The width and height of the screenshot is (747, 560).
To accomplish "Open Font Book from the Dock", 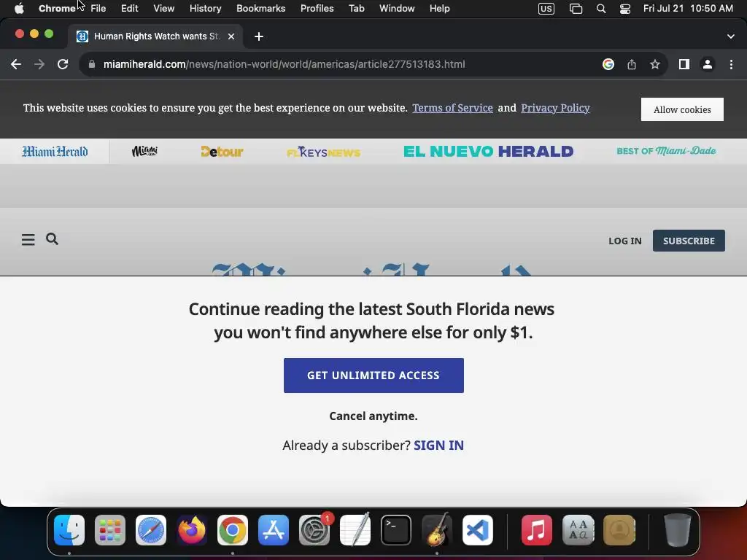I will pos(578,530).
